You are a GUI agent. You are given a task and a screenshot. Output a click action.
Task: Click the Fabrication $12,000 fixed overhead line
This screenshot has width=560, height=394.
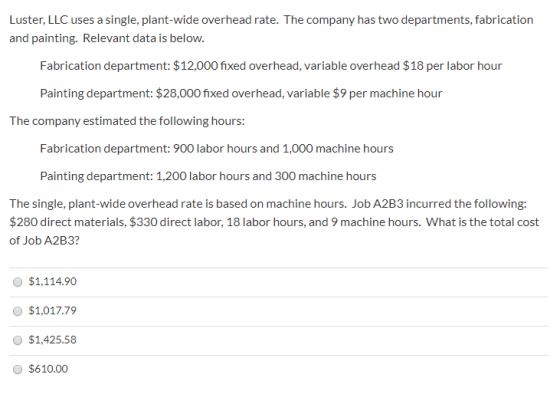click(271, 66)
